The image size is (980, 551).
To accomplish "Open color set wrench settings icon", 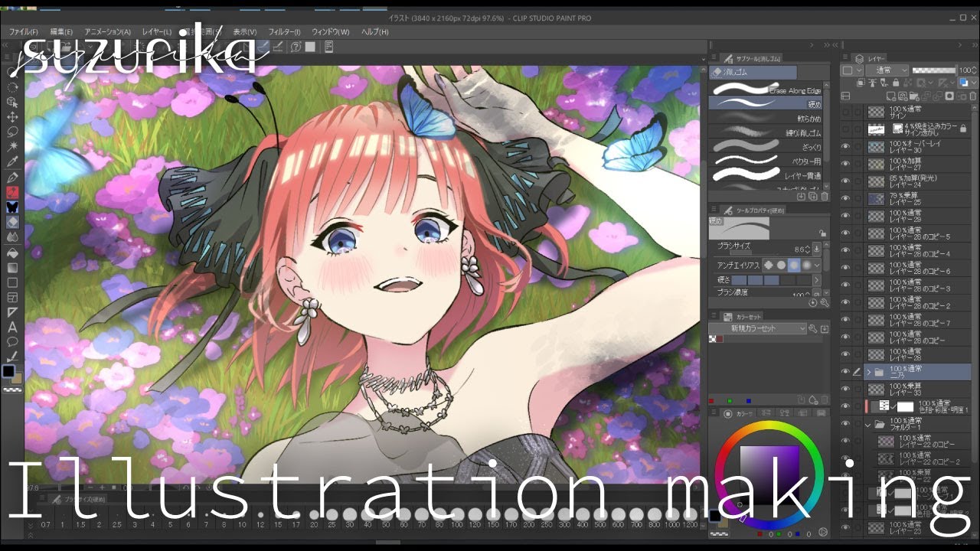I will [x=813, y=328].
